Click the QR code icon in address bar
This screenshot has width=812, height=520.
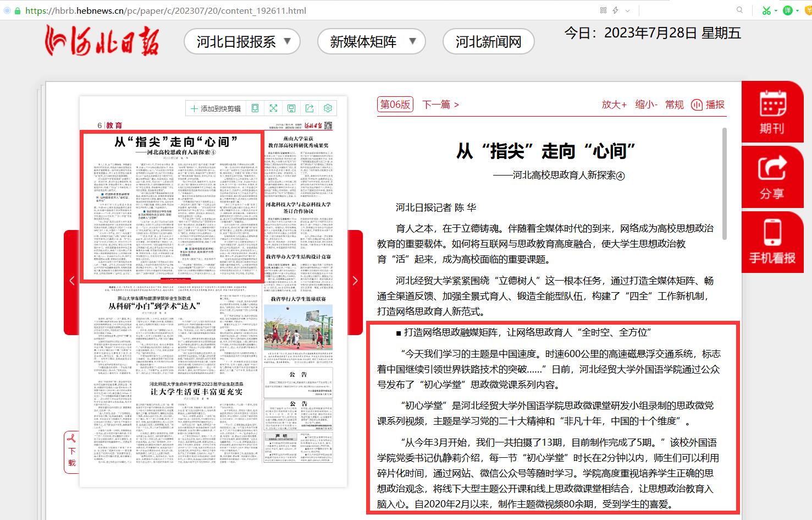(603, 10)
